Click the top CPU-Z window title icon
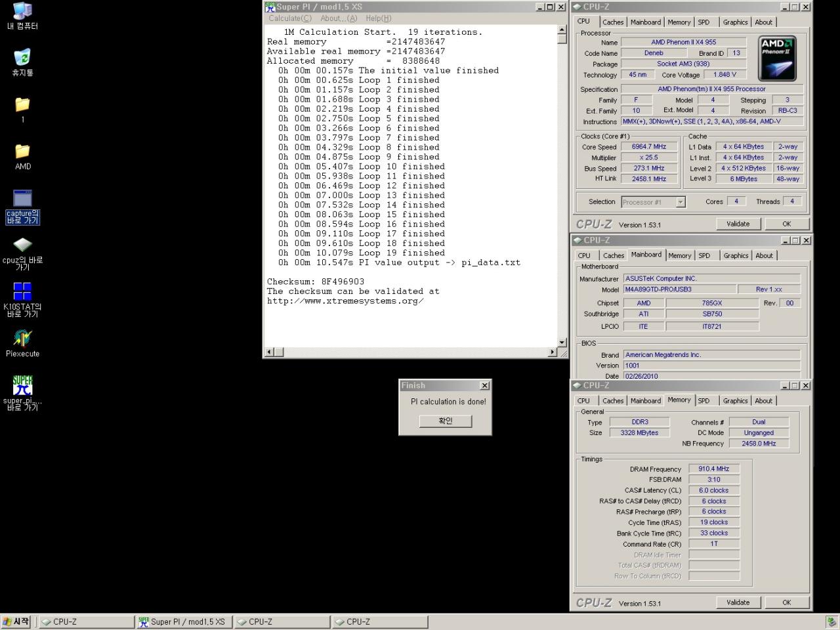840x630 pixels. click(577, 7)
